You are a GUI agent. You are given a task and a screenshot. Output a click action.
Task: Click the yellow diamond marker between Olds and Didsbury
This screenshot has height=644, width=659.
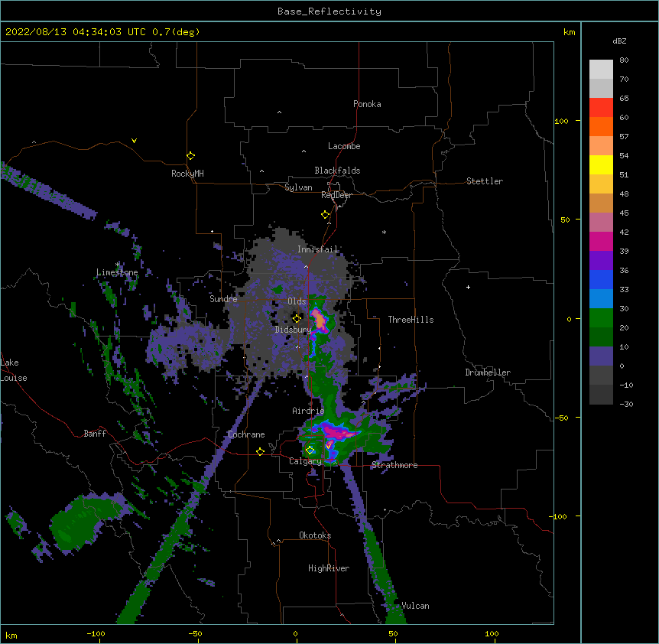point(297,318)
